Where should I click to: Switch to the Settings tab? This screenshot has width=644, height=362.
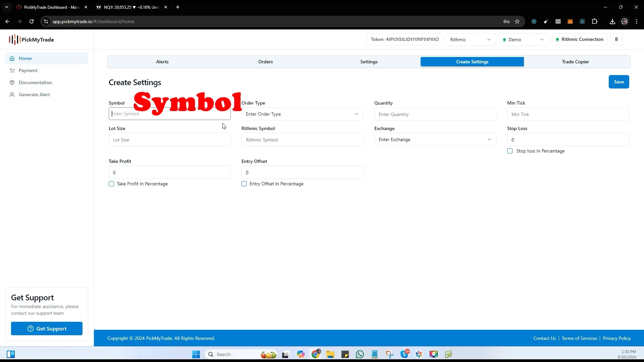369,62
